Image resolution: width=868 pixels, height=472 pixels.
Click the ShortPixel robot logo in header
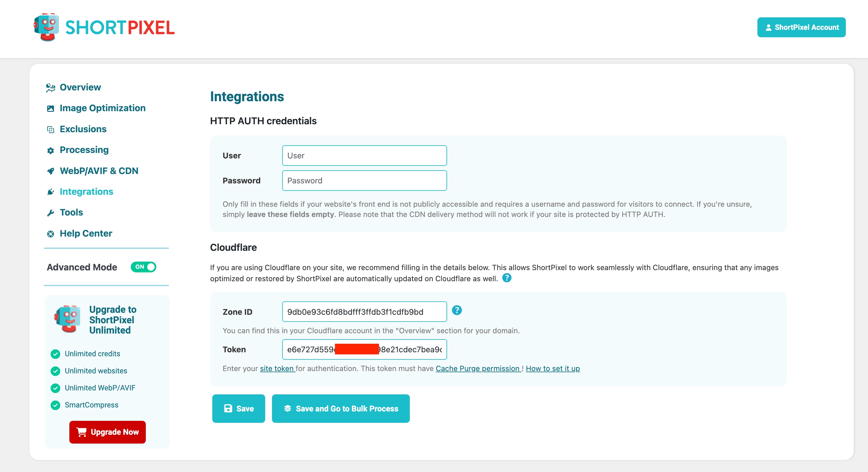pos(47,27)
